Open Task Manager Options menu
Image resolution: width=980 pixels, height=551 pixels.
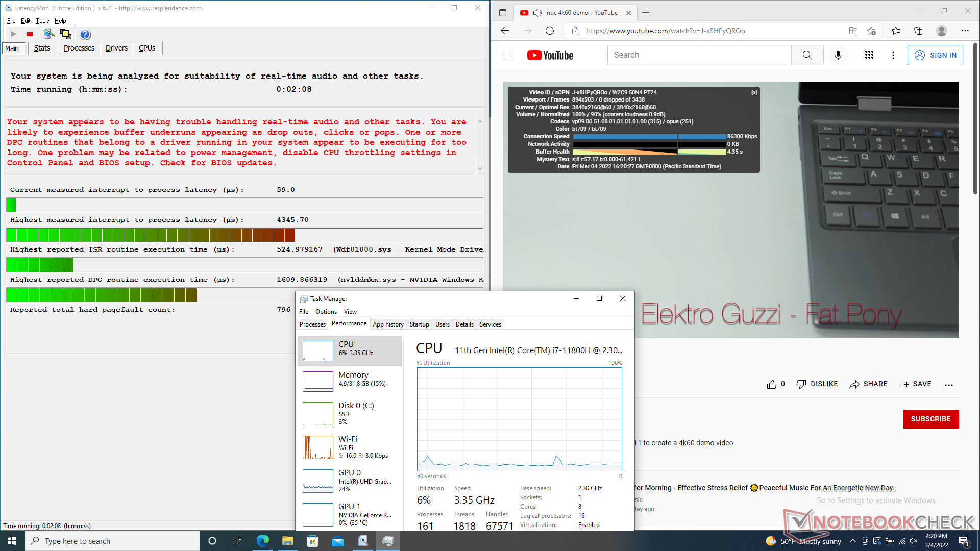click(326, 312)
